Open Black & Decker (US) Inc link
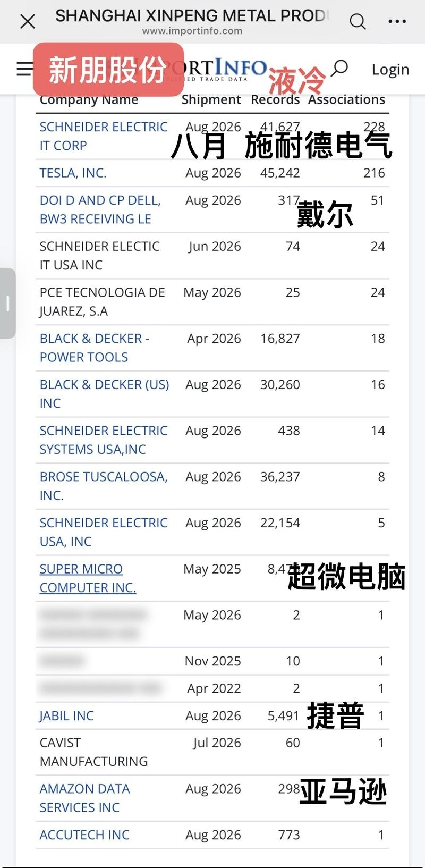This screenshot has width=425, height=868. tap(104, 394)
